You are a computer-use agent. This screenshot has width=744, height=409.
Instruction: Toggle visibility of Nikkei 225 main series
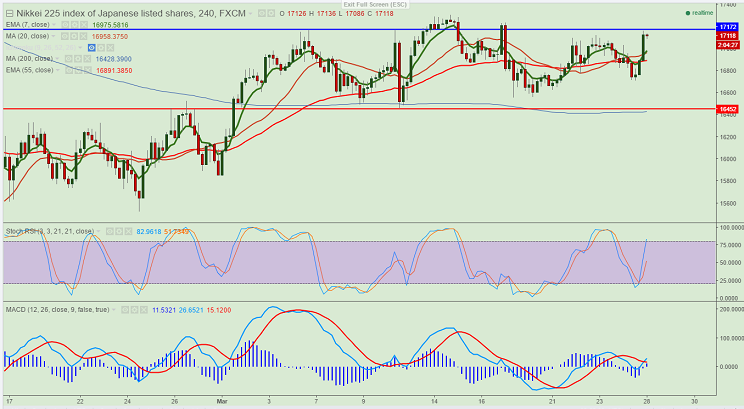pyautogui.click(x=262, y=14)
